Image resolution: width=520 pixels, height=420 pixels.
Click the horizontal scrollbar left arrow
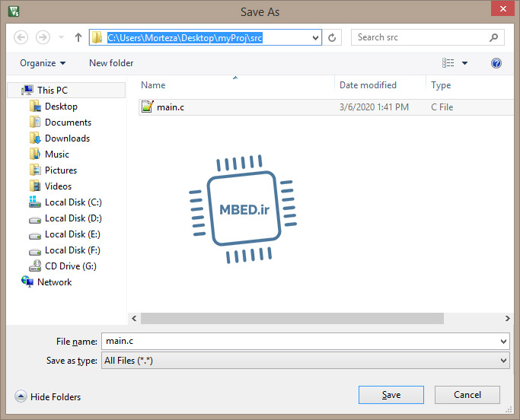click(x=134, y=318)
